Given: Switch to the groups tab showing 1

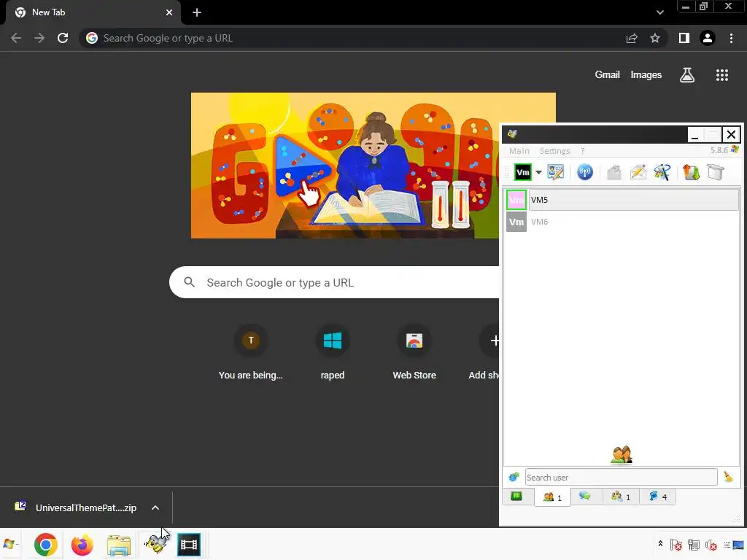Looking at the screenshot, I should click(x=621, y=497).
